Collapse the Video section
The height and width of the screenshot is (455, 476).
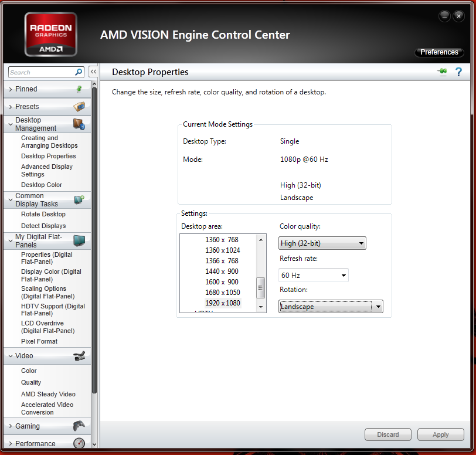(11, 356)
